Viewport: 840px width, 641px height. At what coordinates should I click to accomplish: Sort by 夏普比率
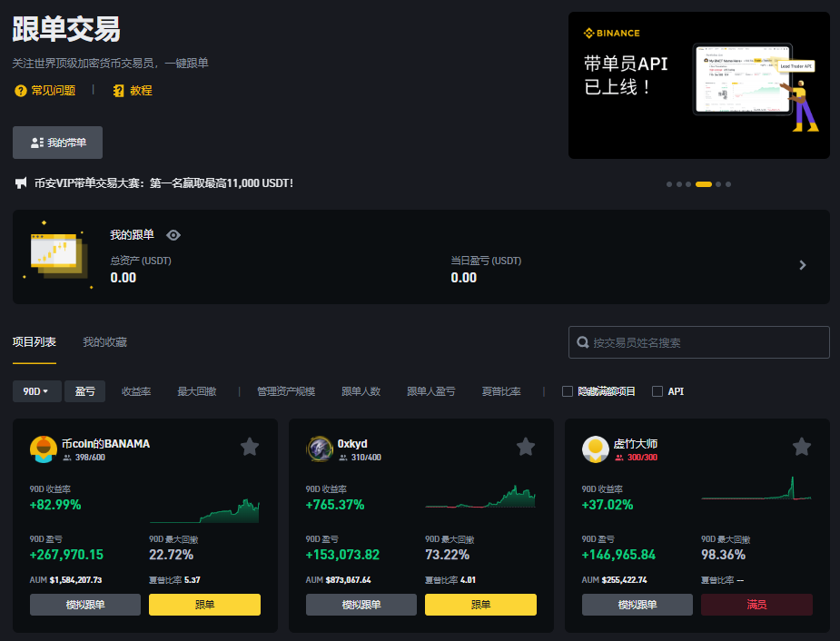tap(501, 391)
